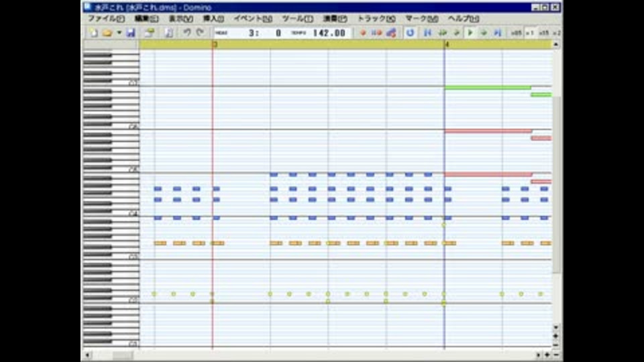
Task: Open the 演奏(P) menu
Action: click(335, 19)
